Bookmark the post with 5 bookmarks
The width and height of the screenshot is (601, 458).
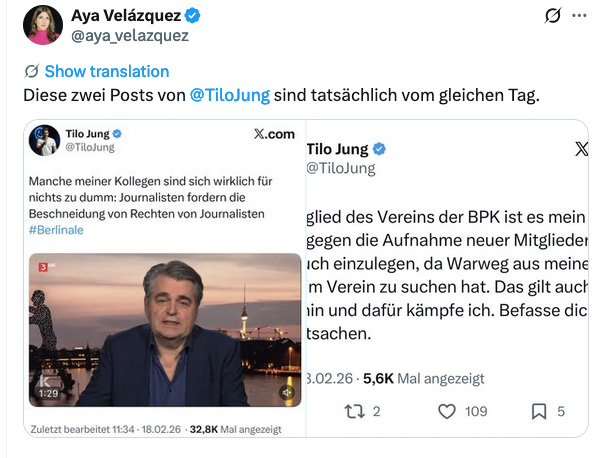537,411
